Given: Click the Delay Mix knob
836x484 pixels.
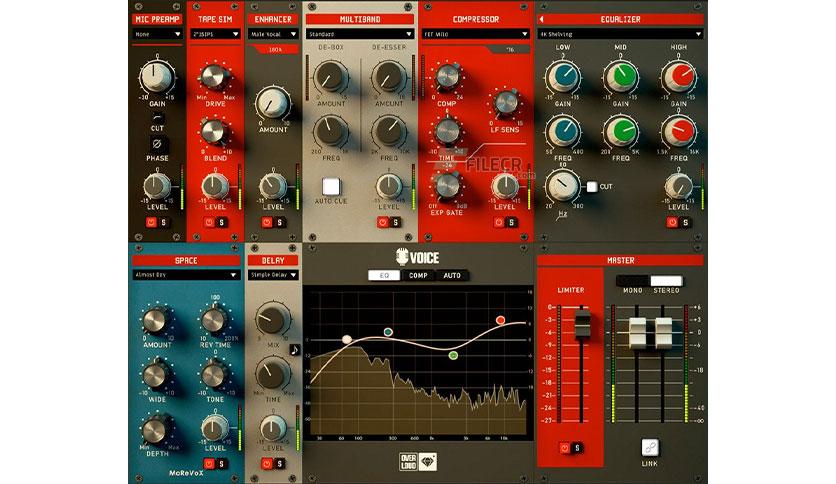Looking at the screenshot, I should click(x=272, y=319).
